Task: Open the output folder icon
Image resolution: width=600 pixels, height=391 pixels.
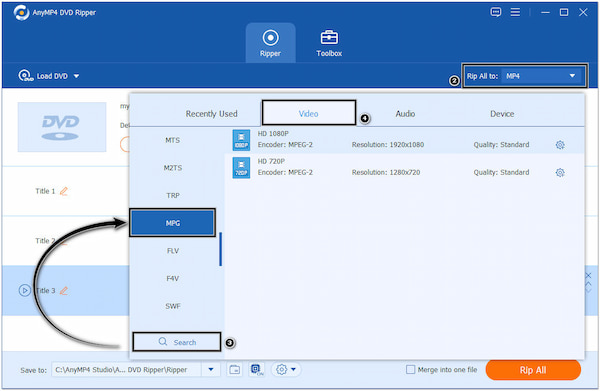Action: click(235, 370)
